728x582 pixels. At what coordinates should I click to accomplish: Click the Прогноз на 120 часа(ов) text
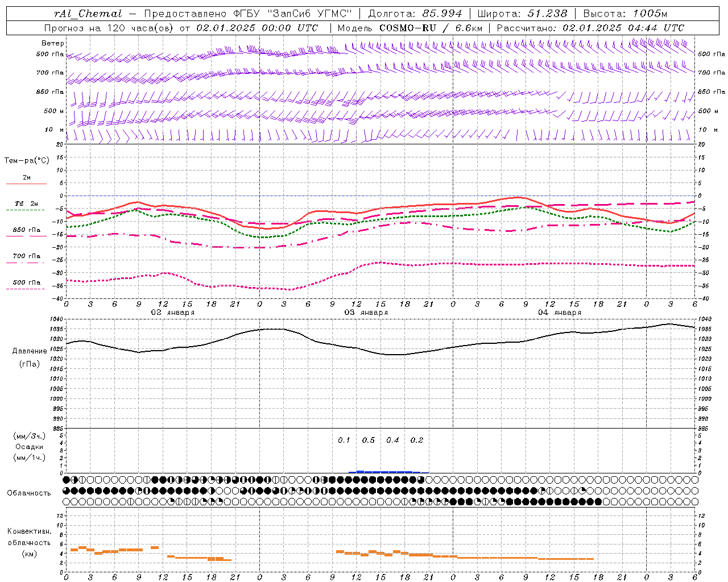(109, 28)
